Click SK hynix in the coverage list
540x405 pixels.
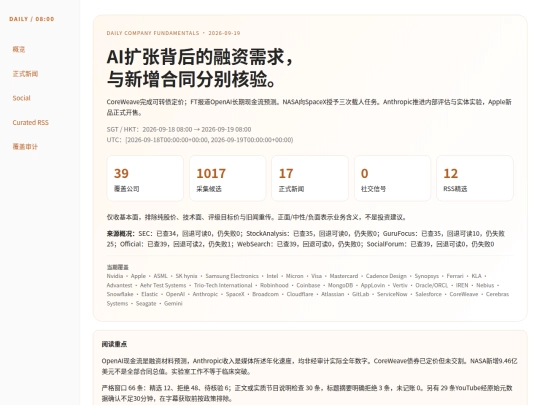coord(186,276)
